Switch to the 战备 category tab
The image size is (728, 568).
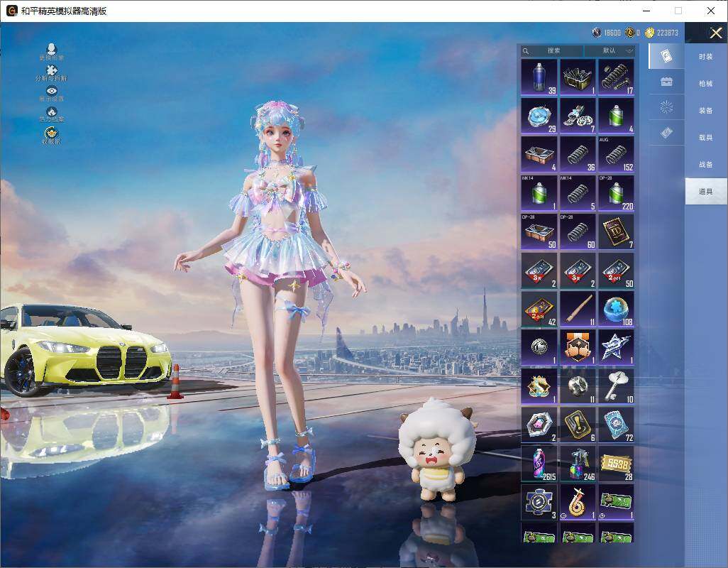pyautogui.click(x=706, y=165)
